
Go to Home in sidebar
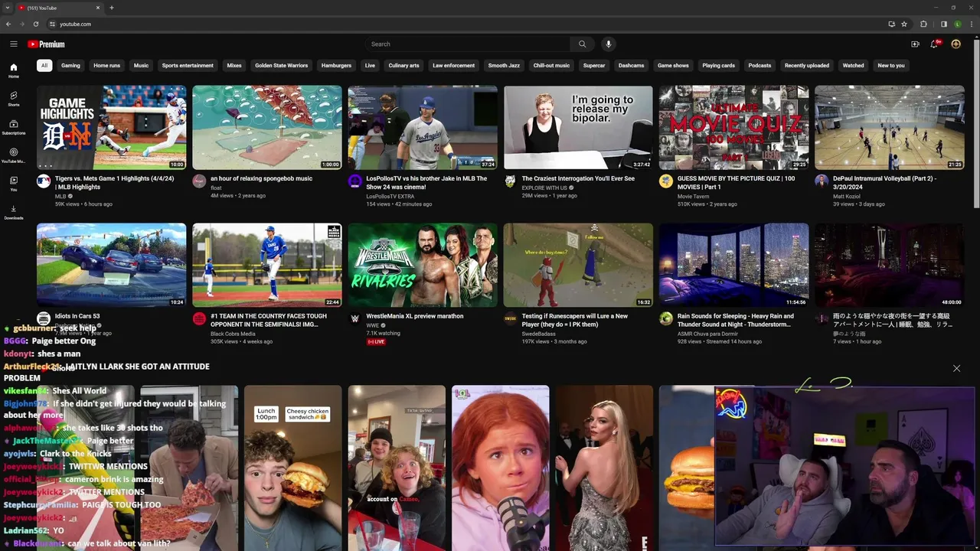[14, 71]
